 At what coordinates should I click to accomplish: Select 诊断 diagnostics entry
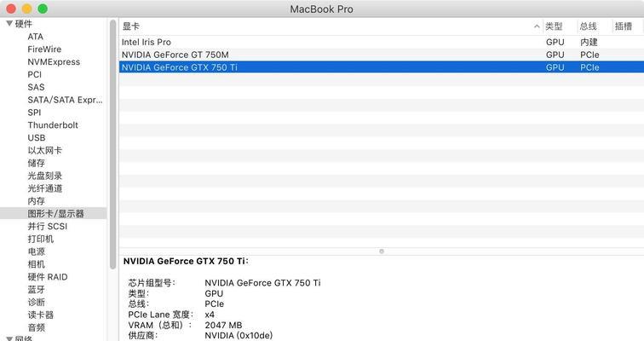click(36, 303)
